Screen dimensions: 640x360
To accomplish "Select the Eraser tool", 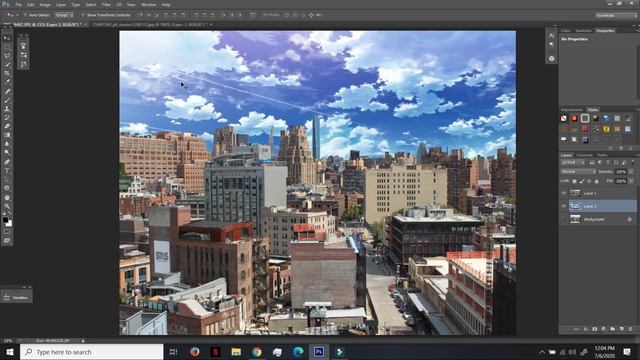I will point(7,126).
